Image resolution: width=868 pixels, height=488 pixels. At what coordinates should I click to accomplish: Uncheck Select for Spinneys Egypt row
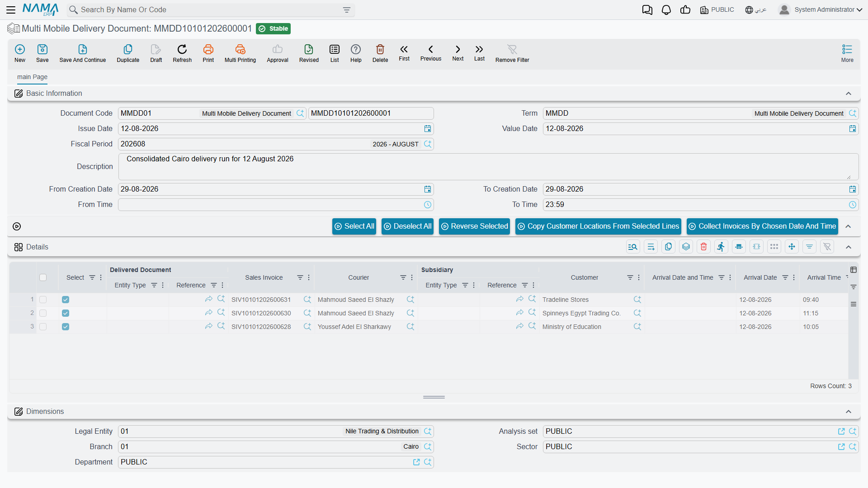point(66,313)
